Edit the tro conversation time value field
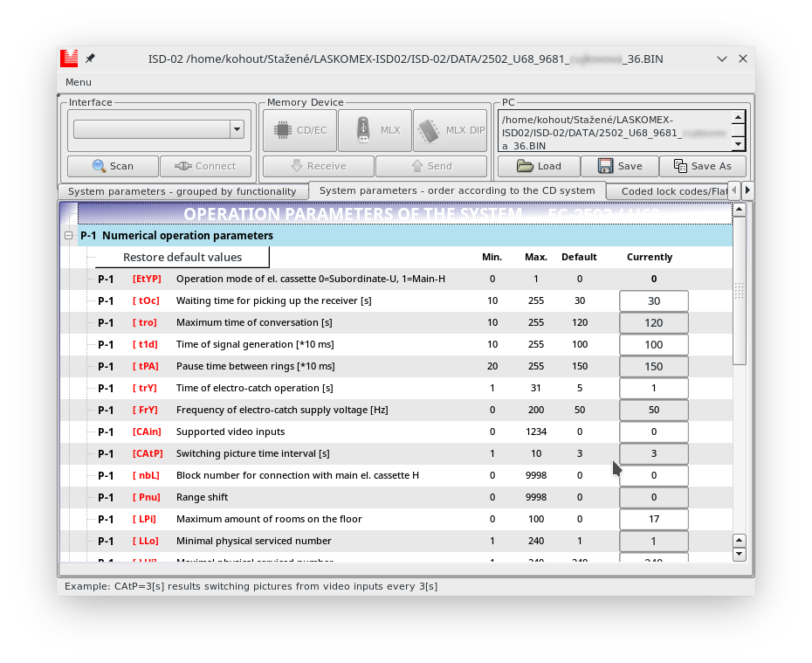Image resolution: width=812 pixels, height=663 pixels. pos(654,322)
